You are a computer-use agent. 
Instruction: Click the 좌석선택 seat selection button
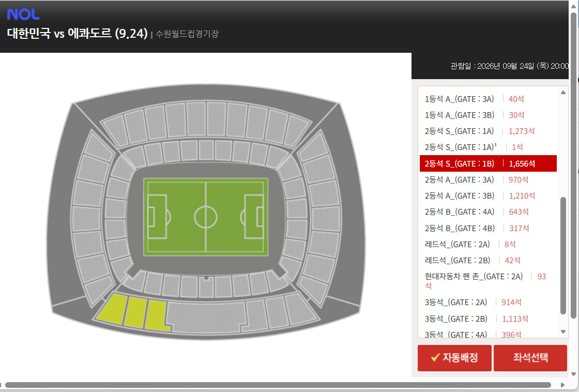coord(530,358)
